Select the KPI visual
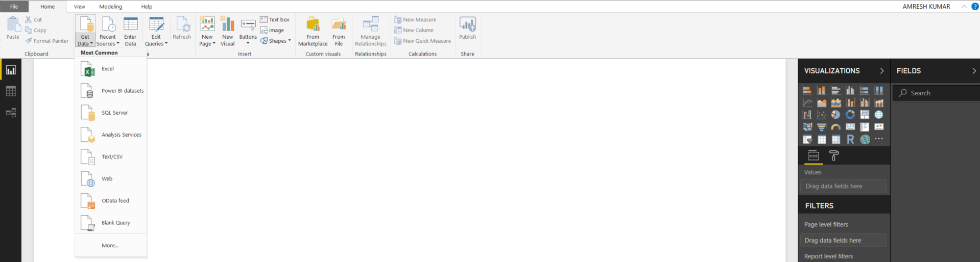Image resolution: width=980 pixels, height=262 pixels. 879,127
